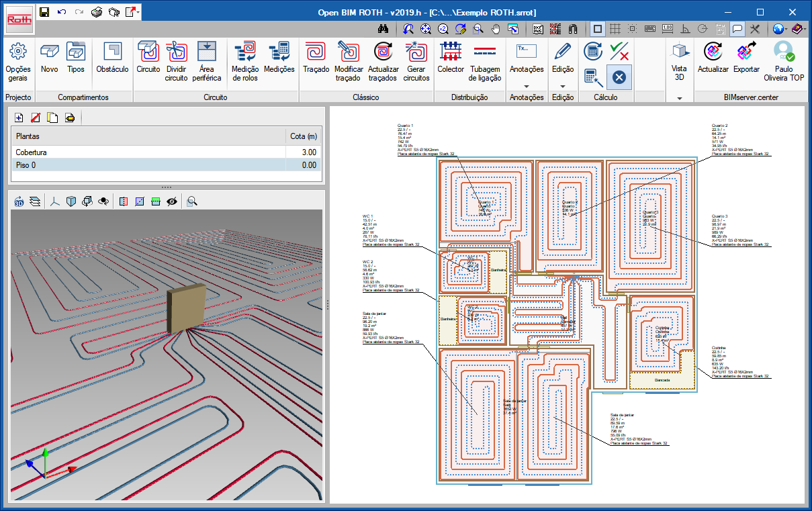Screen dimensions: 812x511
Task: Expand the Edição dropdown
Action: click(563, 86)
